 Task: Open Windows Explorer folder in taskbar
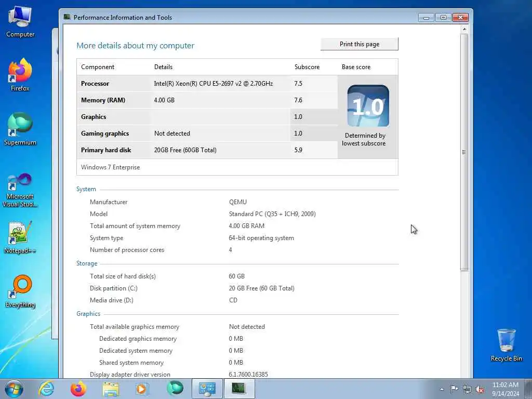coord(111,389)
